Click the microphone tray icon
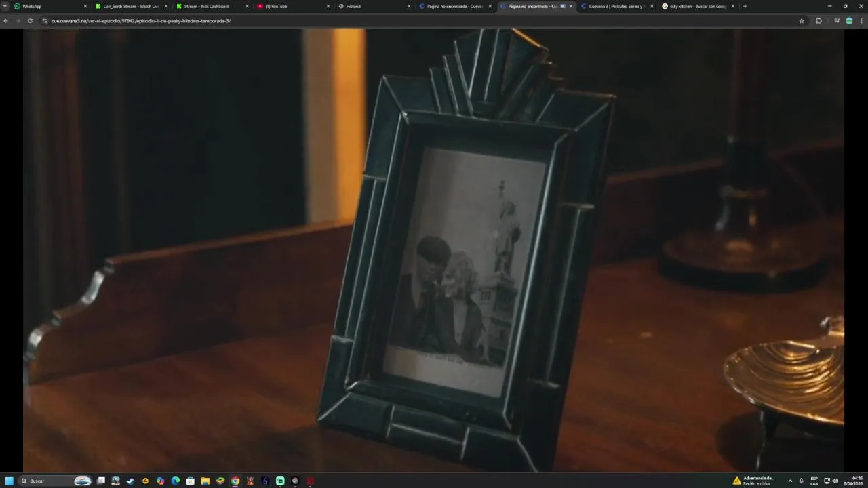This screenshot has width=868, height=488. point(802,481)
